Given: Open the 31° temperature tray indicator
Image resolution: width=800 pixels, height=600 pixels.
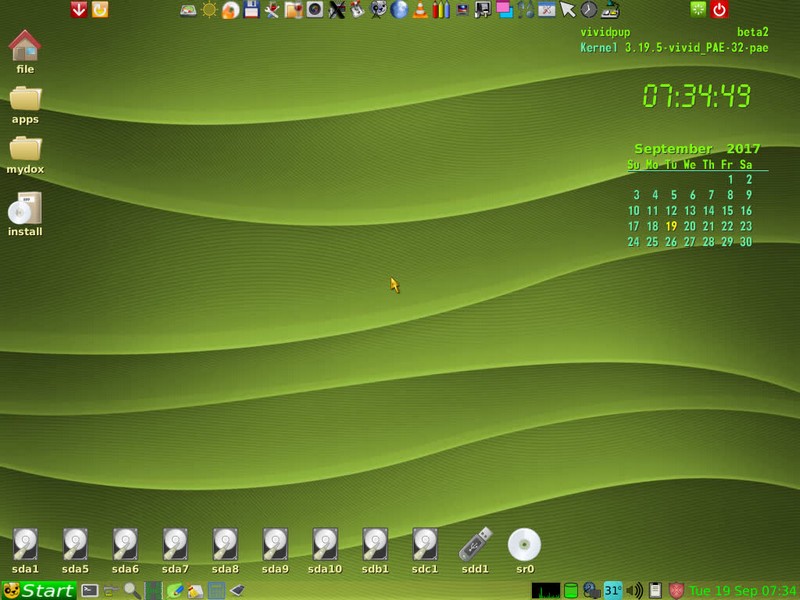Looking at the screenshot, I should click(613, 590).
